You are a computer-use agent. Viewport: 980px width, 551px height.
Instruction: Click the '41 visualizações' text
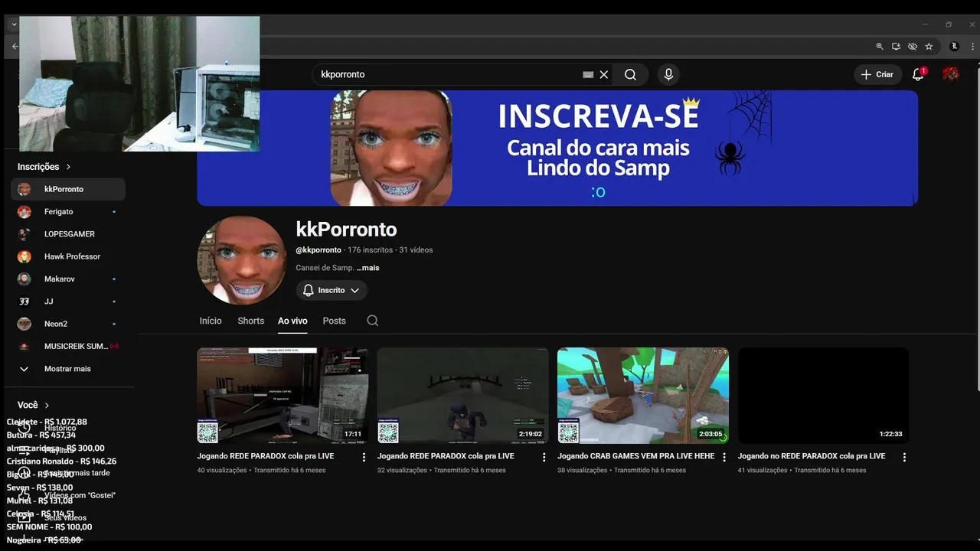763,470
